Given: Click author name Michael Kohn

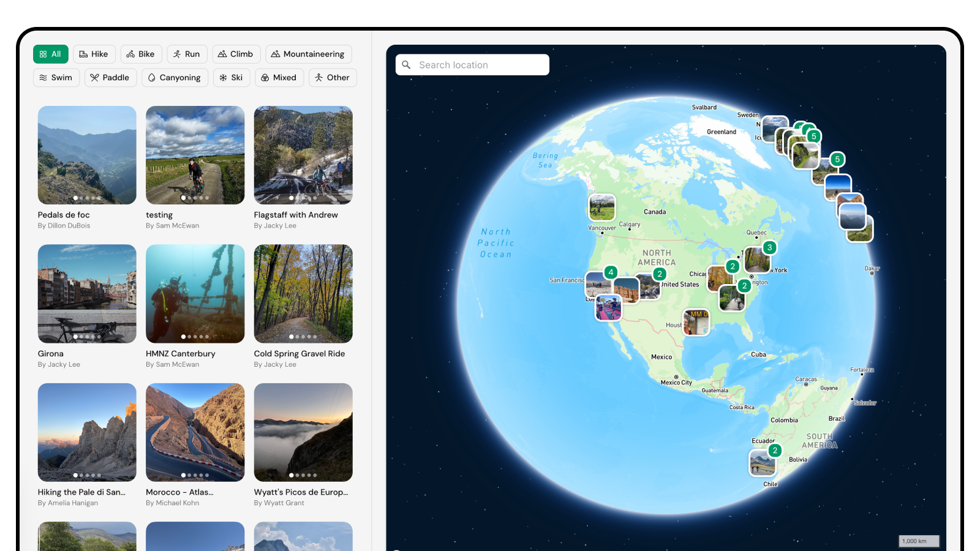Looking at the screenshot, I should (178, 503).
